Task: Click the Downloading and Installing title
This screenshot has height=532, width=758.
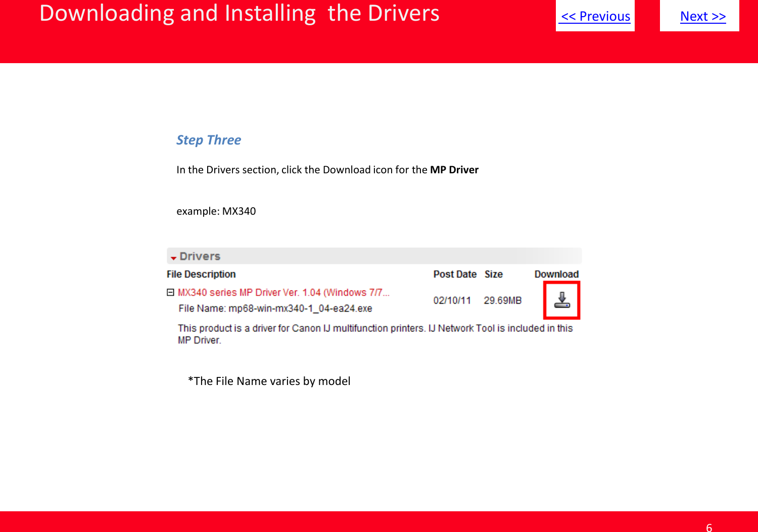Action: [x=240, y=13]
